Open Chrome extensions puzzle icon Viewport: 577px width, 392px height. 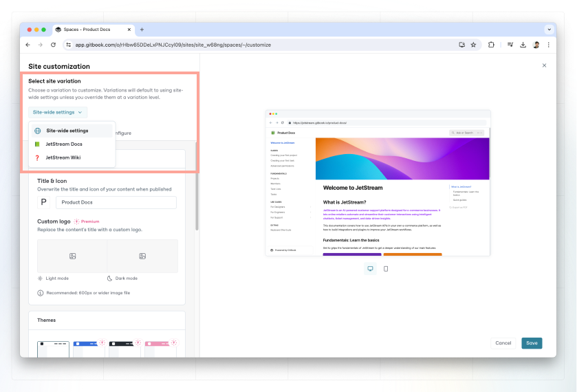click(491, 45)
